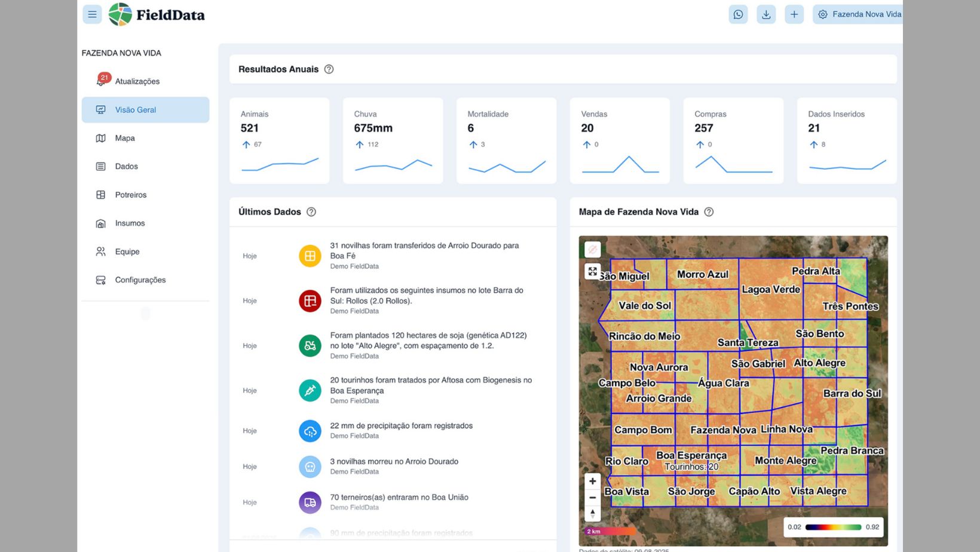Zoom in on the farm map
The image size is (980, 552).
pos(592,481)
